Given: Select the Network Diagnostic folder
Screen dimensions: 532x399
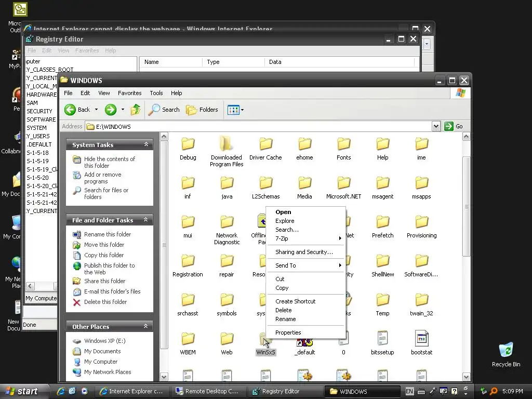Looking at the screenshot, I should click(227, 230).
